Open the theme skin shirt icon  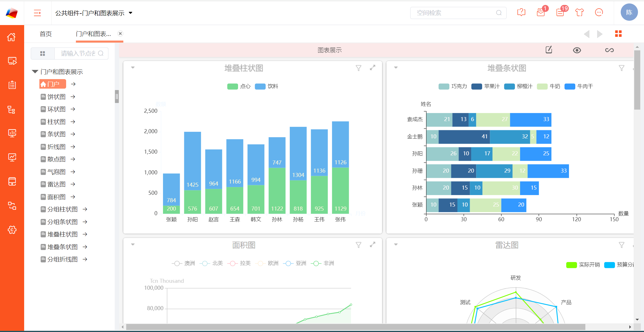tap(580, 12)
